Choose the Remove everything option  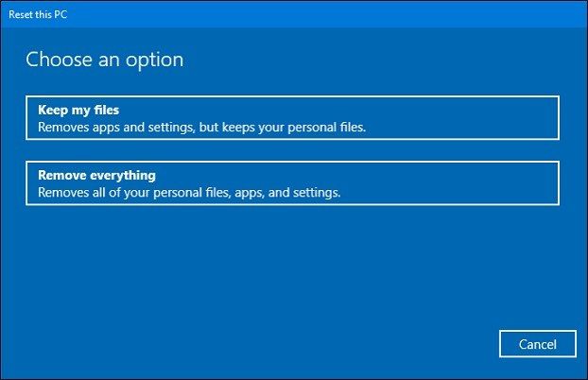point(292,183)
